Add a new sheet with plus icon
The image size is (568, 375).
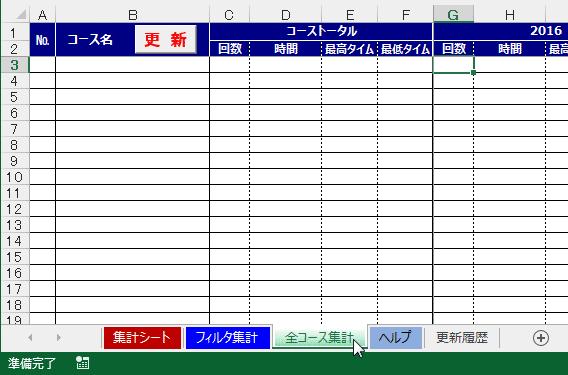coord(540,338)
